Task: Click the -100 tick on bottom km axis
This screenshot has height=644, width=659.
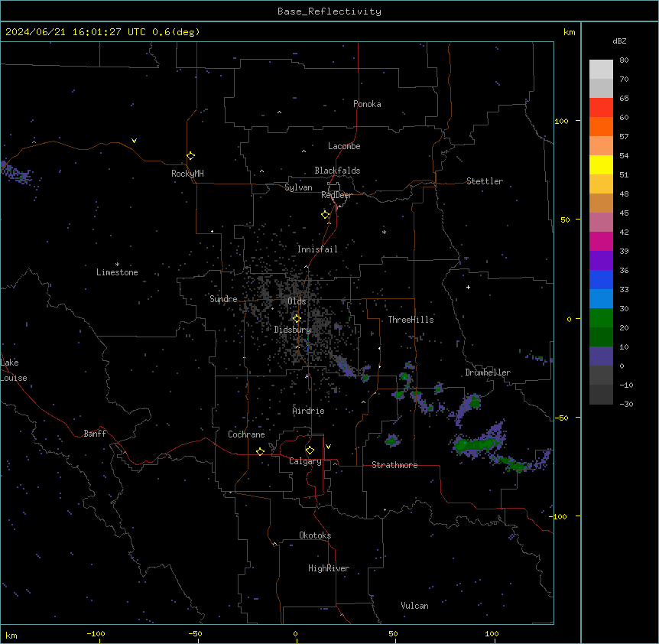Action: pos(96,634)
